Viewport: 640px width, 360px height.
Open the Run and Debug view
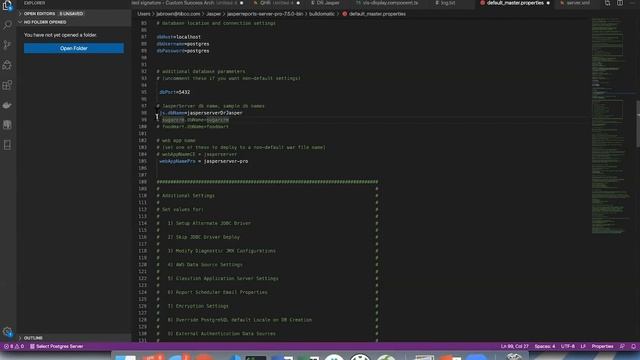(x=7, y=65)
